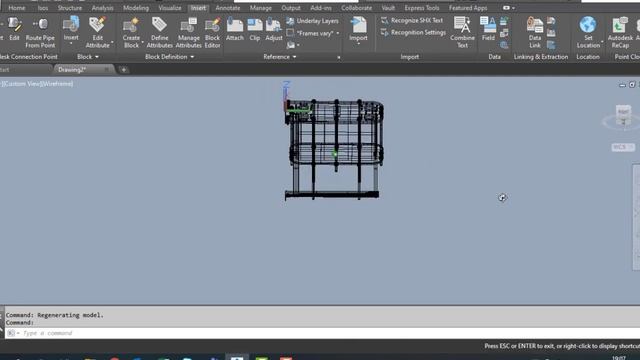The height and width of the screenshot is (360, 640).
Task: Open the Structure ribbon tab
Action: pyautogui.click(x=70, y=8)
